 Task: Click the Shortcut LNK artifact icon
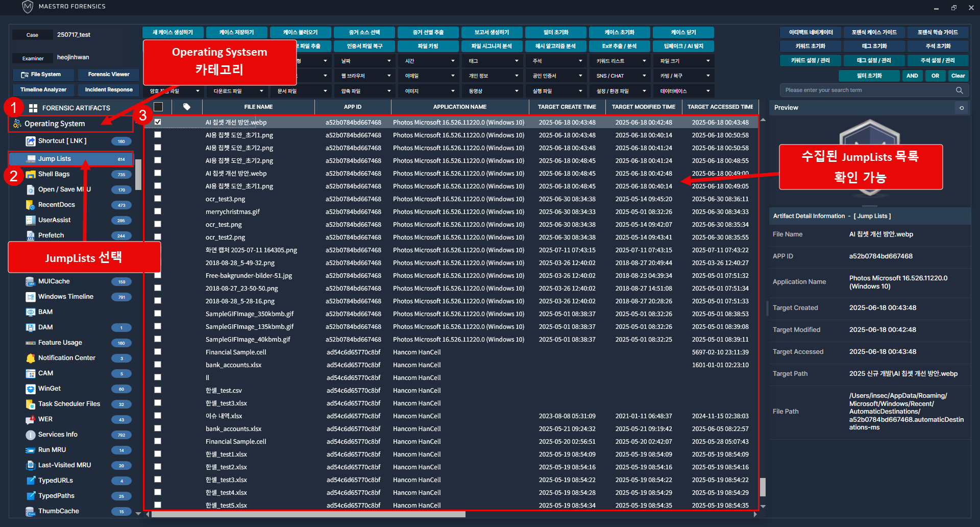pyautogui.click(x=31, y=141)
